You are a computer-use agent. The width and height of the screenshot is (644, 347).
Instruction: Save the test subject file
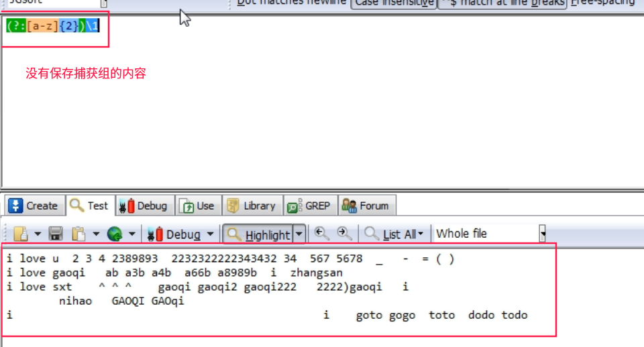tap(56, 234)
